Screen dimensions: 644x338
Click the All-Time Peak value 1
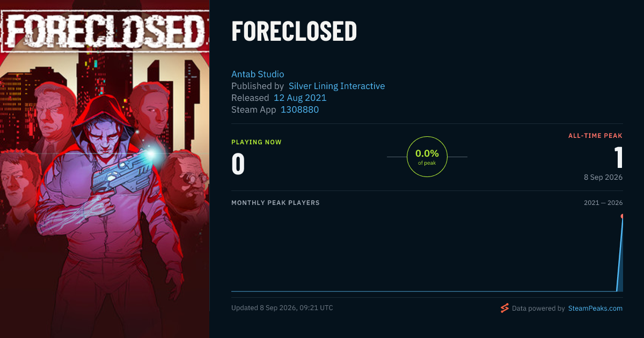(618, 158)
